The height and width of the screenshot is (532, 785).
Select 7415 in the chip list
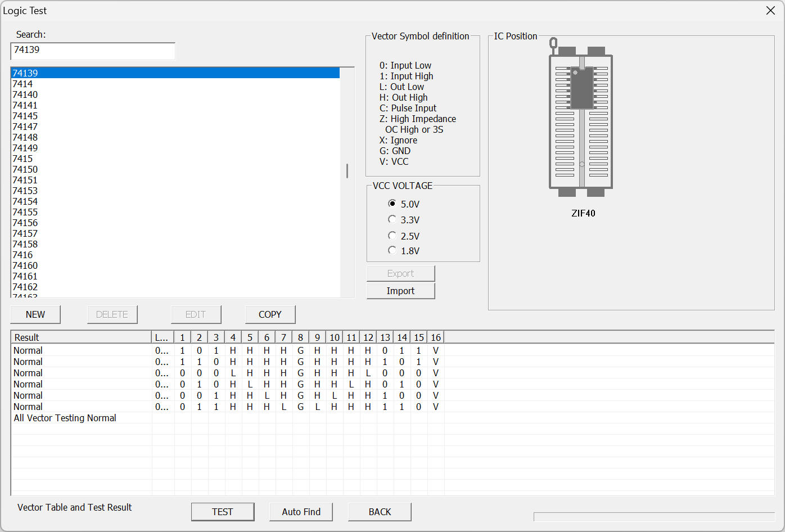[x=175, y=159]
